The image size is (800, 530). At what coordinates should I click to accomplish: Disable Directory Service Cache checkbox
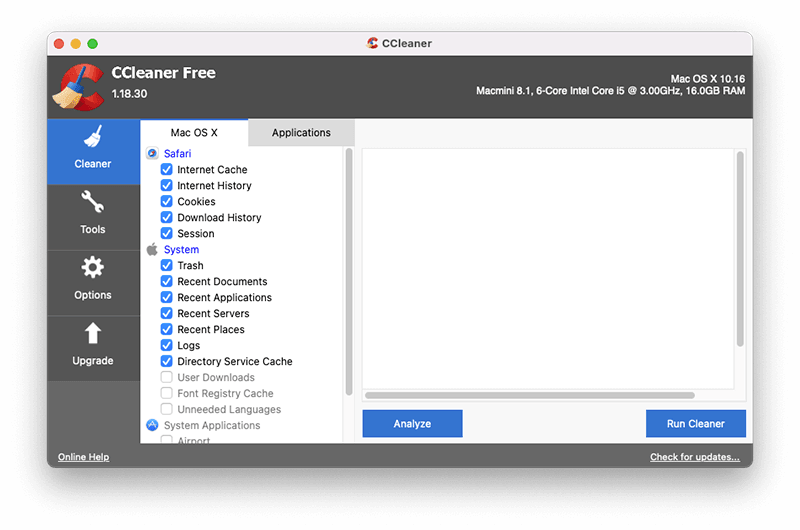click(166, 361)
